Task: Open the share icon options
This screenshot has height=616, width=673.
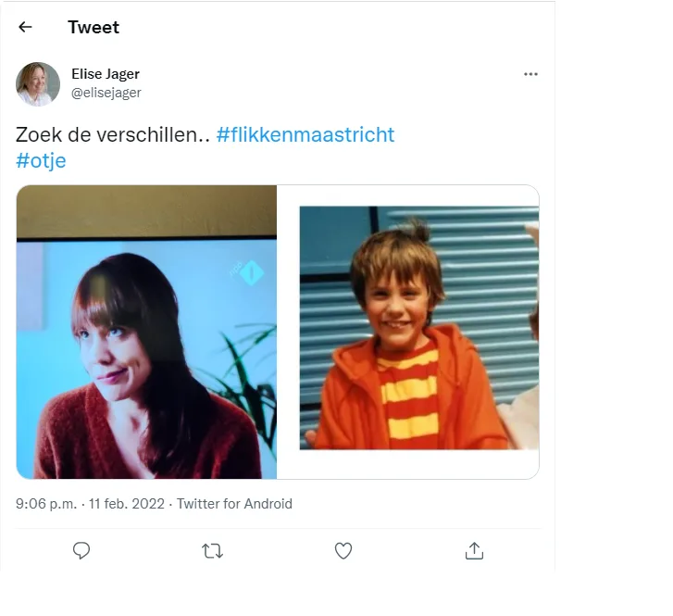Action: pos(474,550)
